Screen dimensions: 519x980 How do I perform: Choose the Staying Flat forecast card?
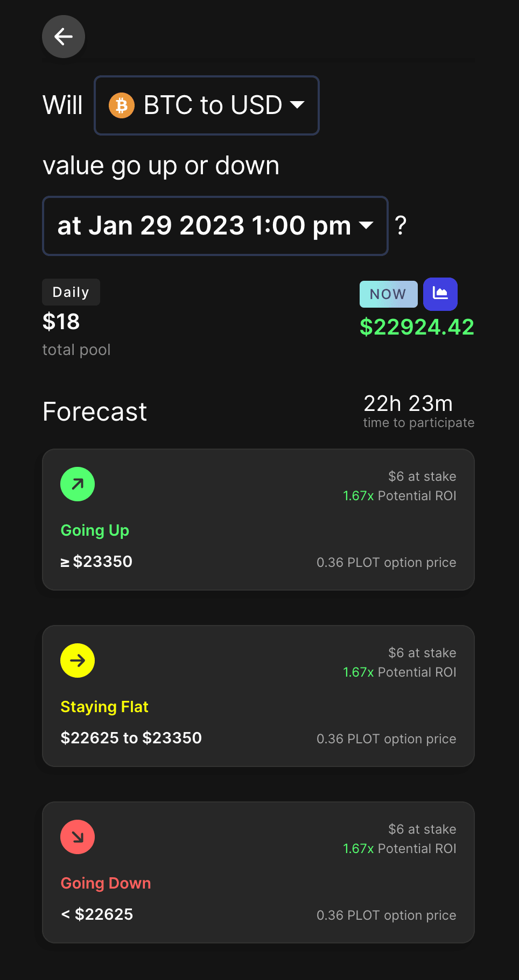(258, 696)
